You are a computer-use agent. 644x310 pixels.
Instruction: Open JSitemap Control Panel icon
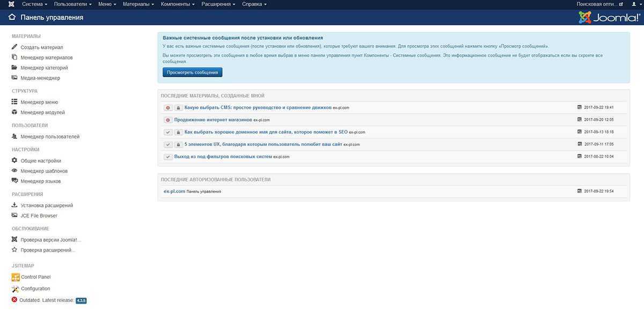pyautogui.click(x=16, y=277)
